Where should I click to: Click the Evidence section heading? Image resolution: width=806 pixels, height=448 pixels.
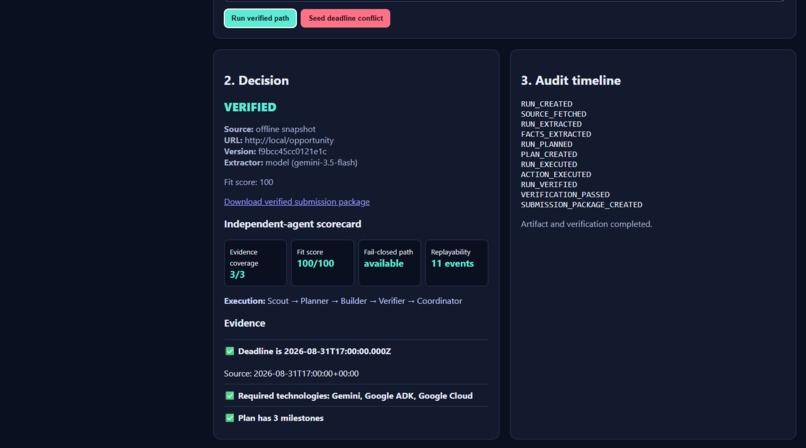click(x=245, y=323)
